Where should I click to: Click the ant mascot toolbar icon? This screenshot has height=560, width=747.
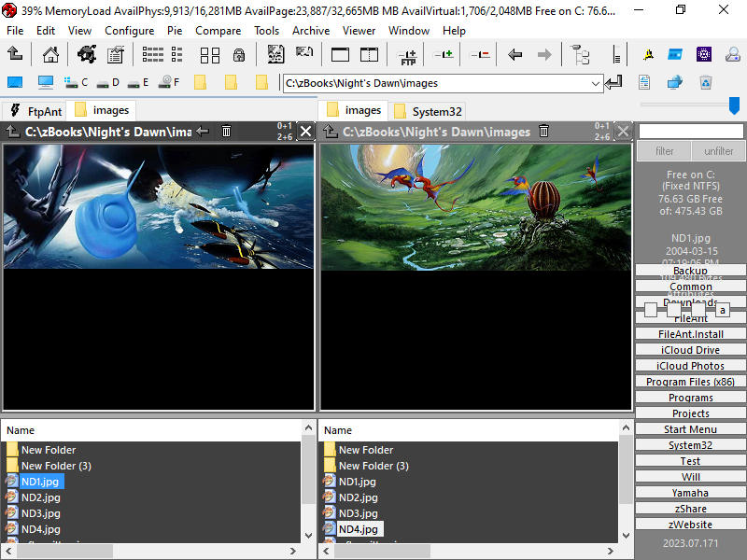click(x=87, y=54)
